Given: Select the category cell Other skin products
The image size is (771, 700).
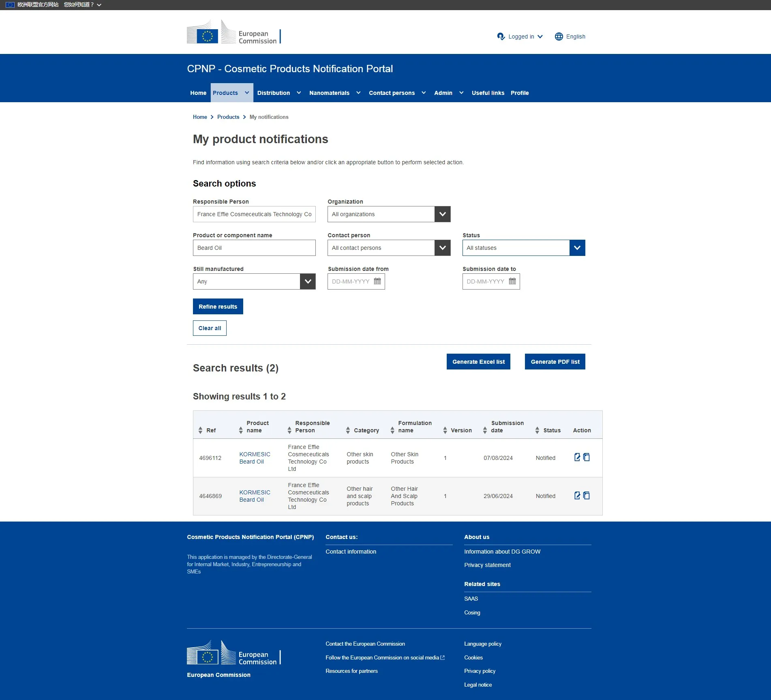Looking at the screenshot, I should coord(360,458).
